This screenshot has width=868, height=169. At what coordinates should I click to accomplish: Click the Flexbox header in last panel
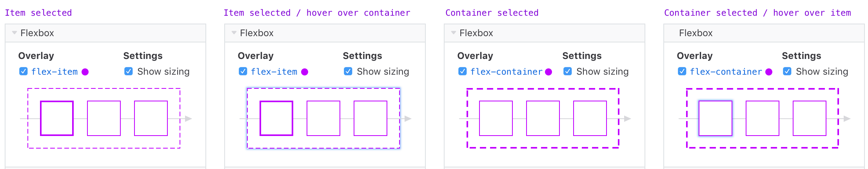(x=764, y=33)
